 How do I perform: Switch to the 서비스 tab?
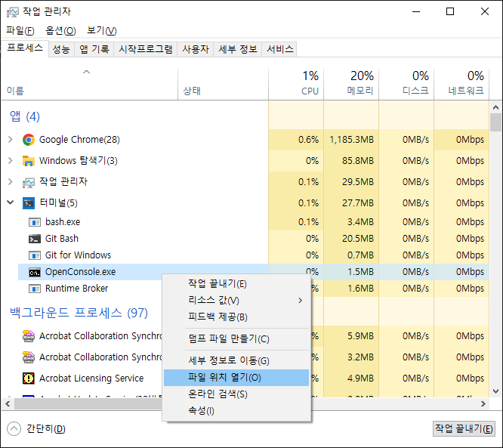pos(279,49)
